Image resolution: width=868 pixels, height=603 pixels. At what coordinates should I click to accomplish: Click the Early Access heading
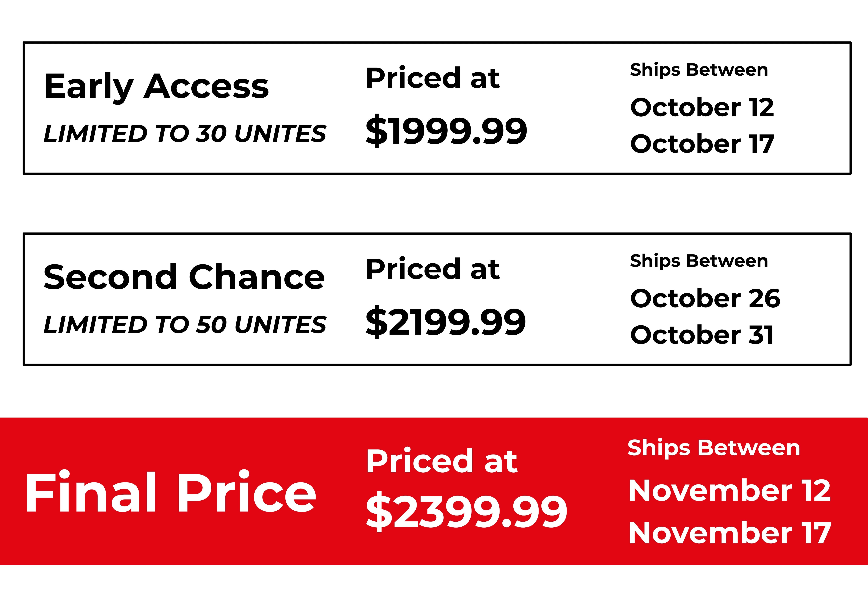tap(156, 87)
